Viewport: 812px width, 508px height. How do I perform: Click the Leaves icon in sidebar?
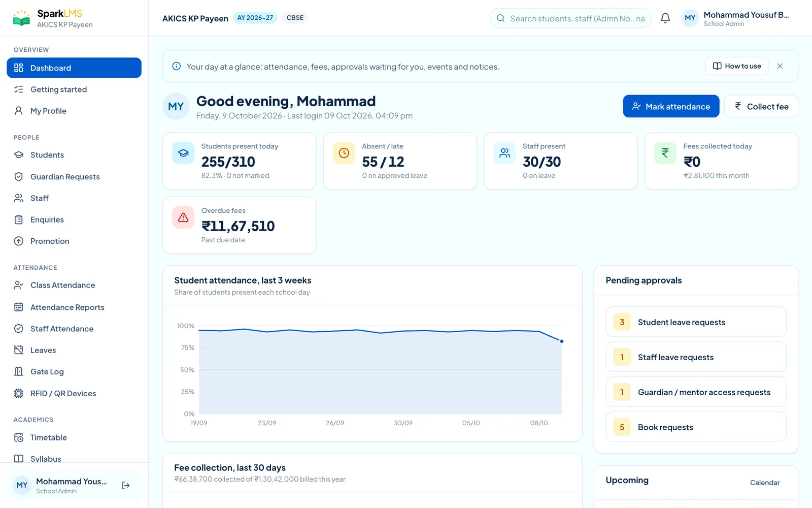click(19, 350)
